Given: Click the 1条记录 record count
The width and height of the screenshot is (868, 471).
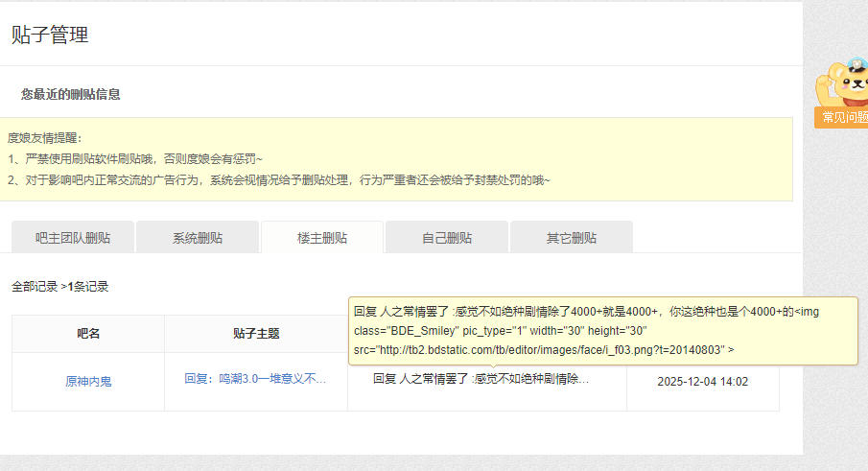Looking at the screenshot, I should [x=88, y=287].
